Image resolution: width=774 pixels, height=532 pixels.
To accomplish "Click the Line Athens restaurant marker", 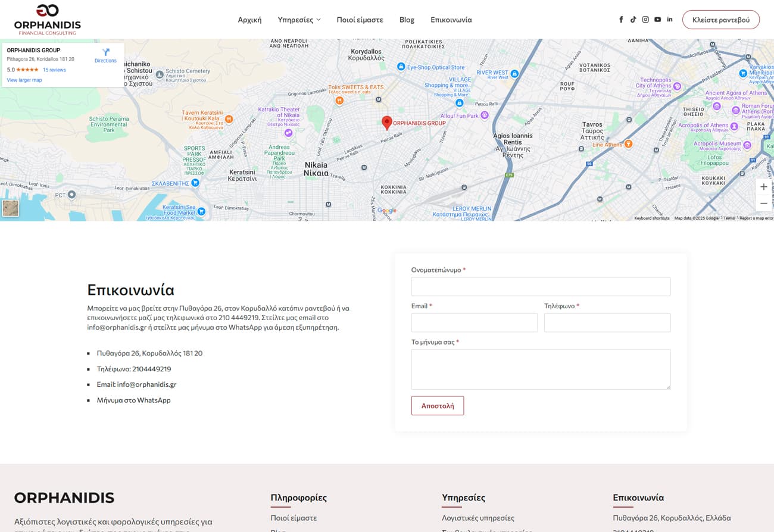I will [x=628, y=144].
